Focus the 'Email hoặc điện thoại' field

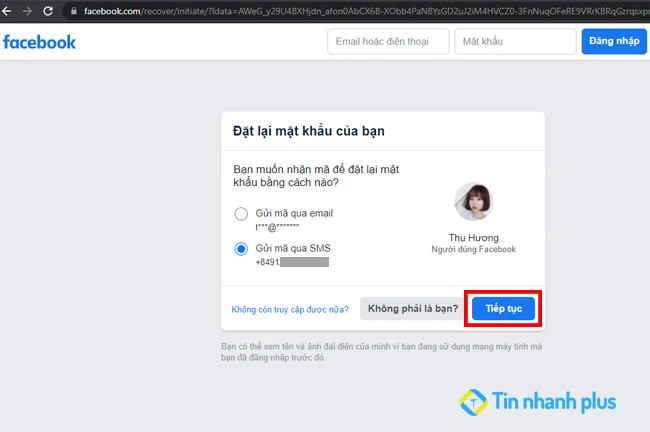click(388, 41)
